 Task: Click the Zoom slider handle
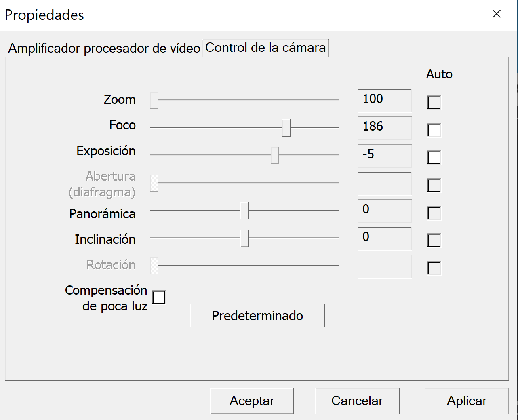154,100
